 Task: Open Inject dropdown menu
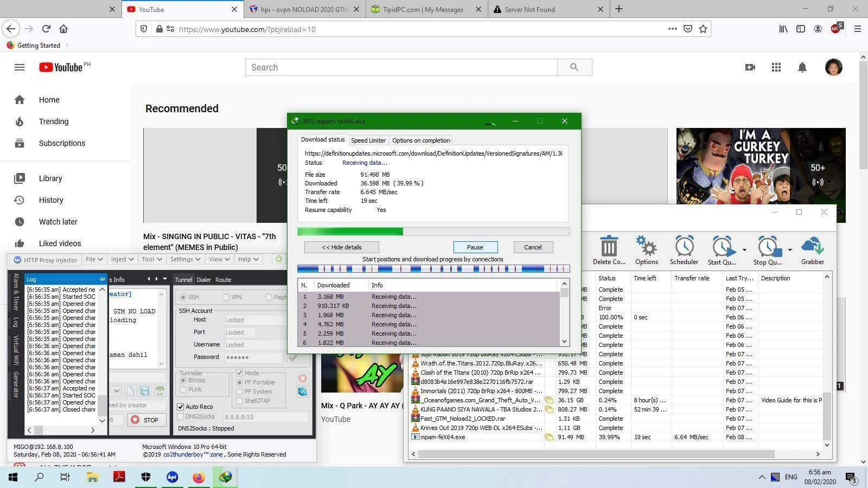tap(122, 260)
